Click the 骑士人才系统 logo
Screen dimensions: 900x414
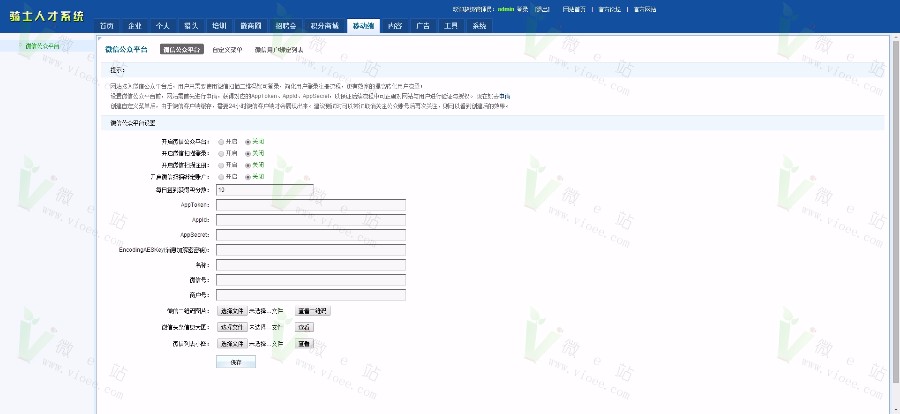(46, 16)
